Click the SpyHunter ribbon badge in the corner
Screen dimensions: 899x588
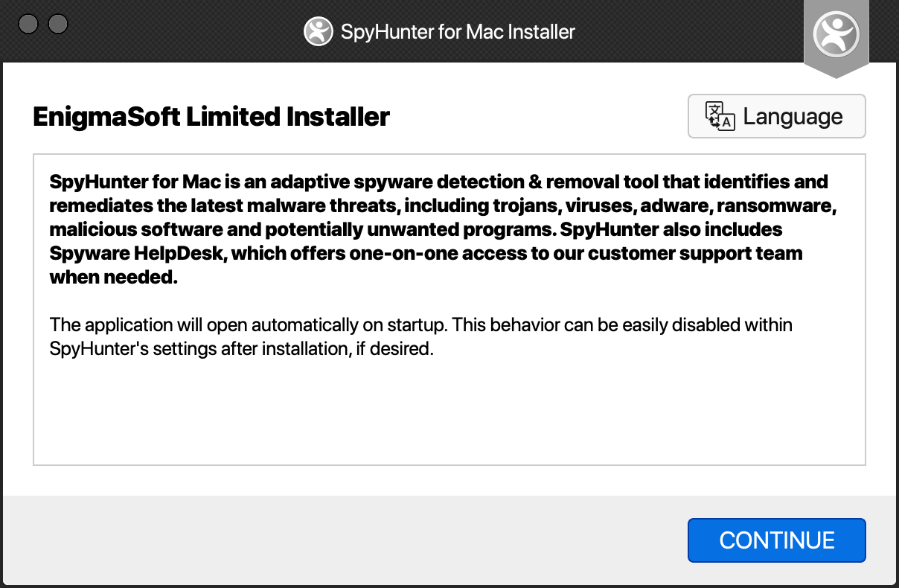point(836,35)
